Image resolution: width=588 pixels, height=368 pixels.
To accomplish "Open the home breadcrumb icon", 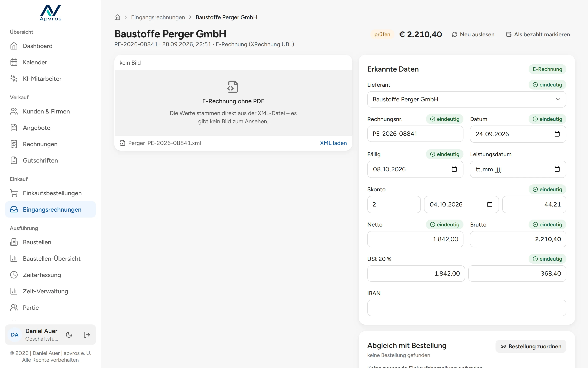I will pos(117,17).
